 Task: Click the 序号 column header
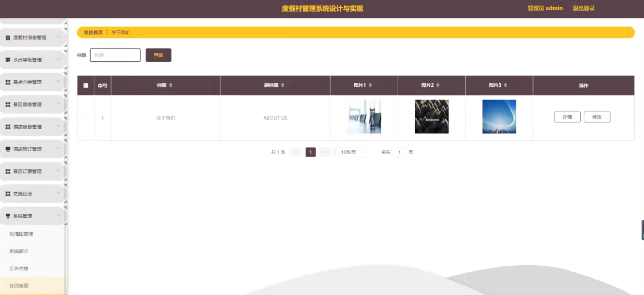(103, 85)
